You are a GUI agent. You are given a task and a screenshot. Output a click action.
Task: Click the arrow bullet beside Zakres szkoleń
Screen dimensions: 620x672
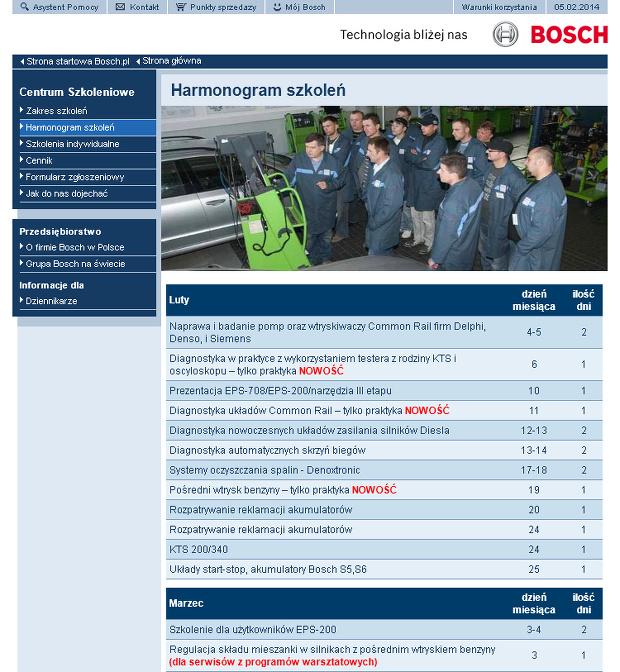21,110
